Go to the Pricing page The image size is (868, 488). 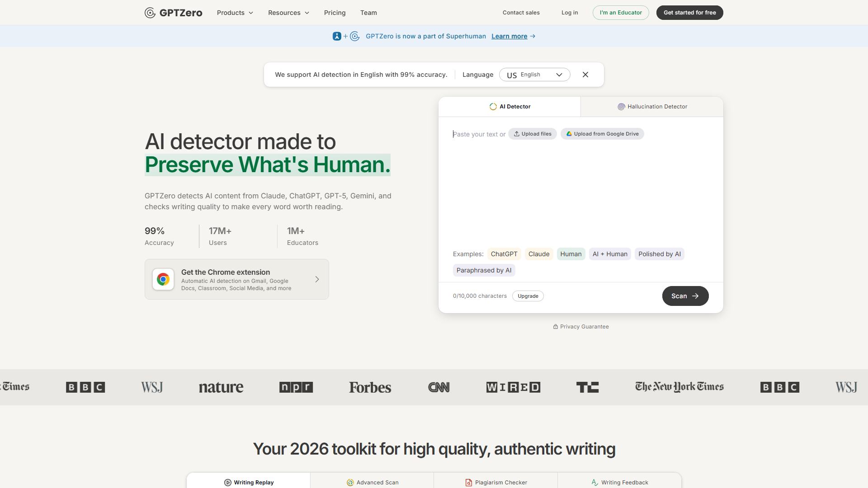[335, 13]
